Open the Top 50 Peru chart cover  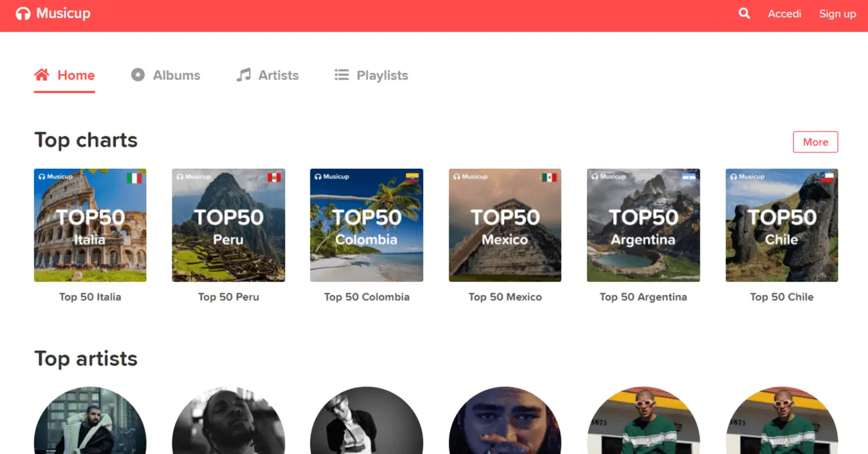228,225
